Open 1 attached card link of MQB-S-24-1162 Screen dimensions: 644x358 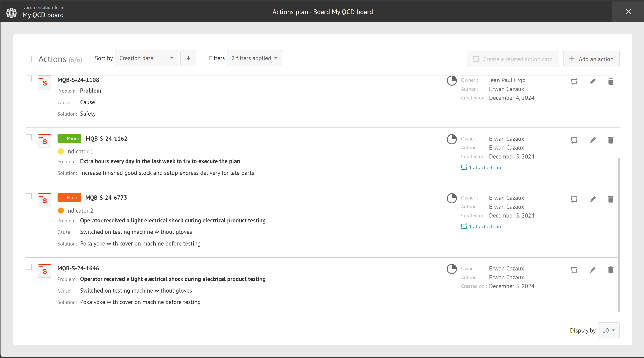[x=482, y=167]
